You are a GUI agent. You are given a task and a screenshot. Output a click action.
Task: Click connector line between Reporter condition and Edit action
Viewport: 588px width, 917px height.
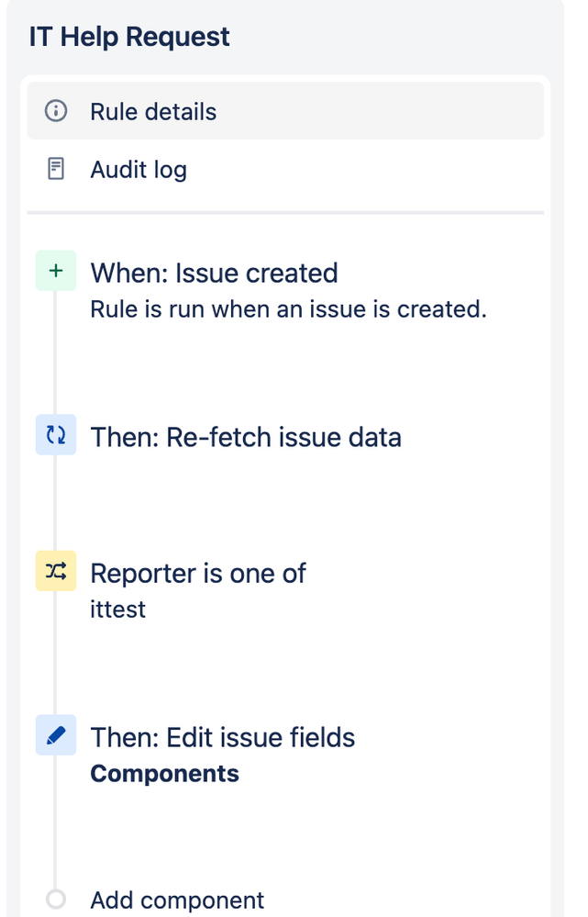(x=56, y=653)
